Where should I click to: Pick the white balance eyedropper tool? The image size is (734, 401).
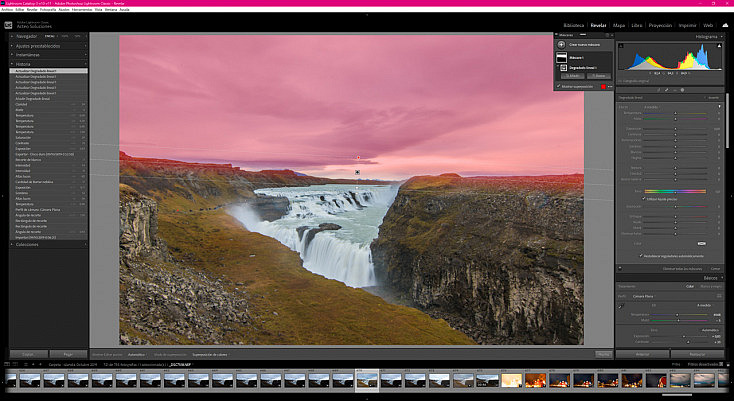[x=621, y=306]
